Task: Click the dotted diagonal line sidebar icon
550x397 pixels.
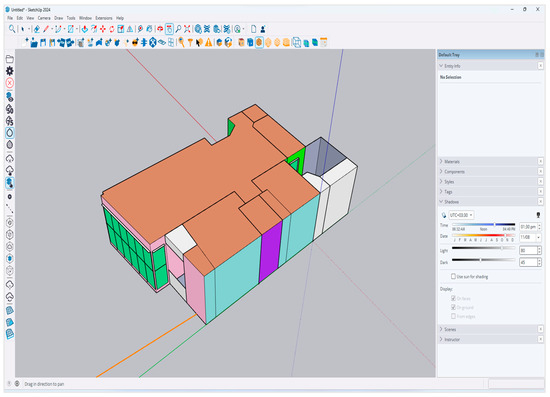Action: tap(10, 209)
